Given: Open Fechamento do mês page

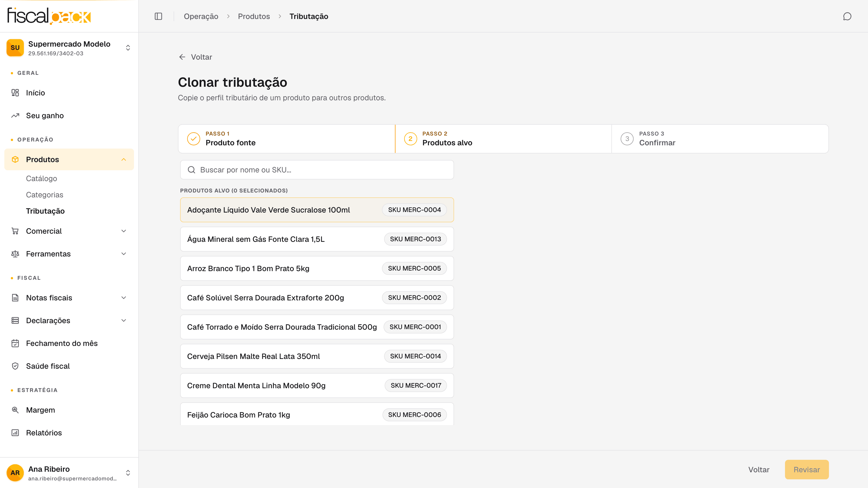Looking at the screenshot, I should pyautogui.click(x=69, y=343).
